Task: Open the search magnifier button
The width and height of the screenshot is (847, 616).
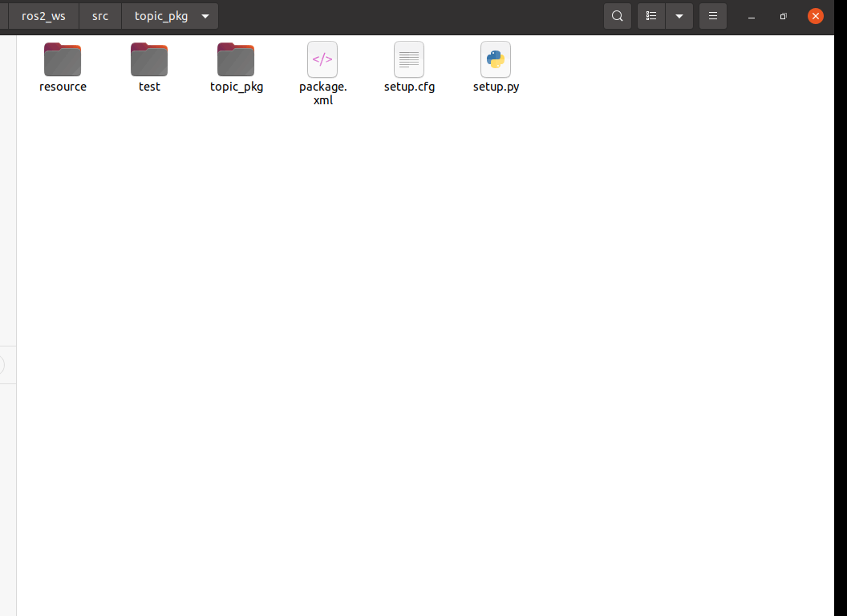Action: pos(618,16)
